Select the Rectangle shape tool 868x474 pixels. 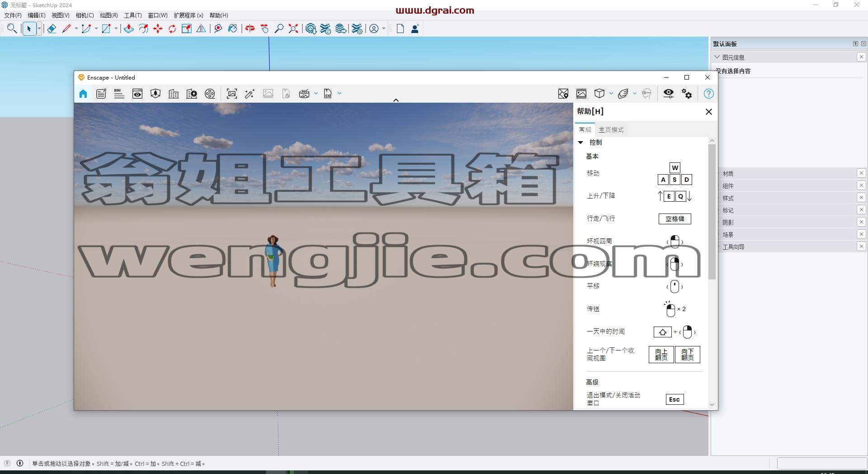tap(106, 29)
